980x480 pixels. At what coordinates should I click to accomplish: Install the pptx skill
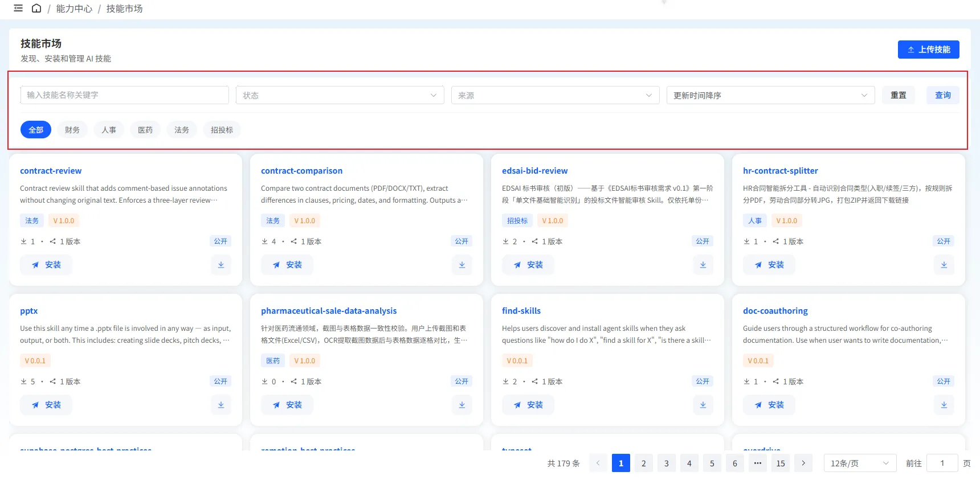coord(46,405)
